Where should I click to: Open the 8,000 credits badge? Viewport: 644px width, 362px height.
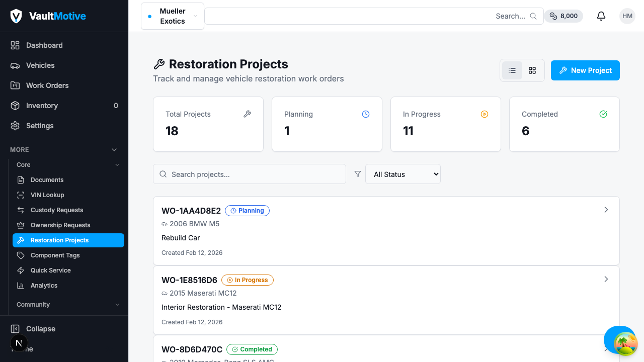coord(563,16)
